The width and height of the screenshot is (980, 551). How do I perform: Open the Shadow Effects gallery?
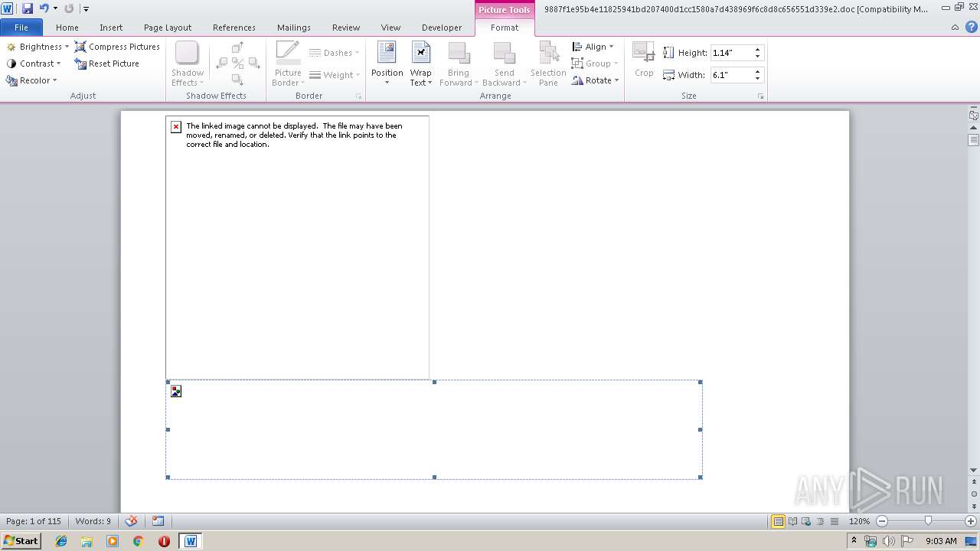(188, 64)
